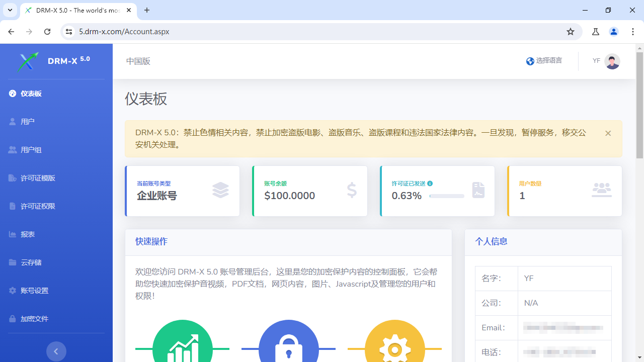
Task: Open the 用户 users sidebar item
Action: coord(28,122)
